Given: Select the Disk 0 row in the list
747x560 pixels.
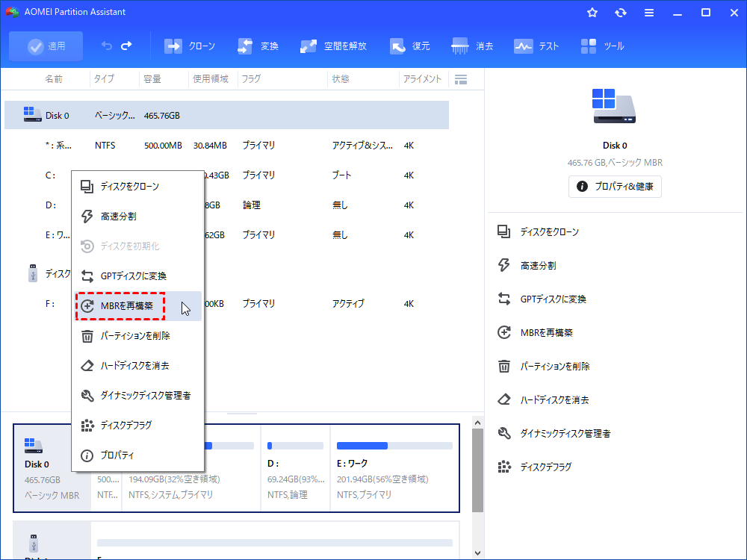Looking at the screenshot, I should coord(227,115).
